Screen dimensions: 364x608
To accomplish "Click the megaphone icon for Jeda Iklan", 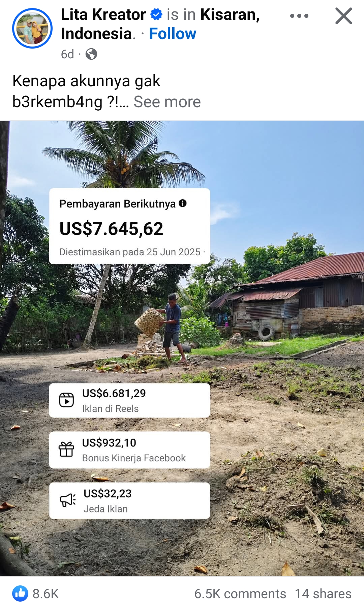I will tap(68, 500).
